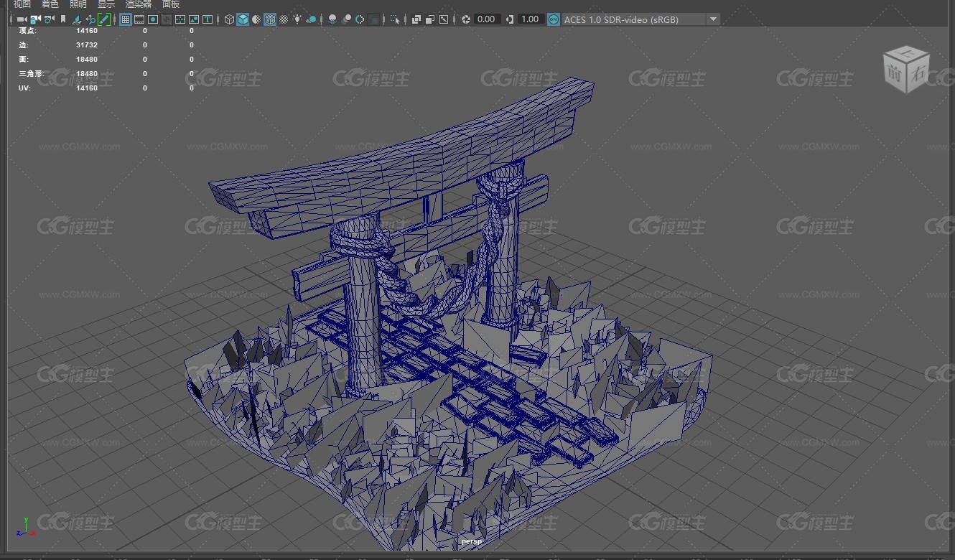The image size is (955, 560).
Task: Open the 视图 (View) menu
Action: point(22,4)
